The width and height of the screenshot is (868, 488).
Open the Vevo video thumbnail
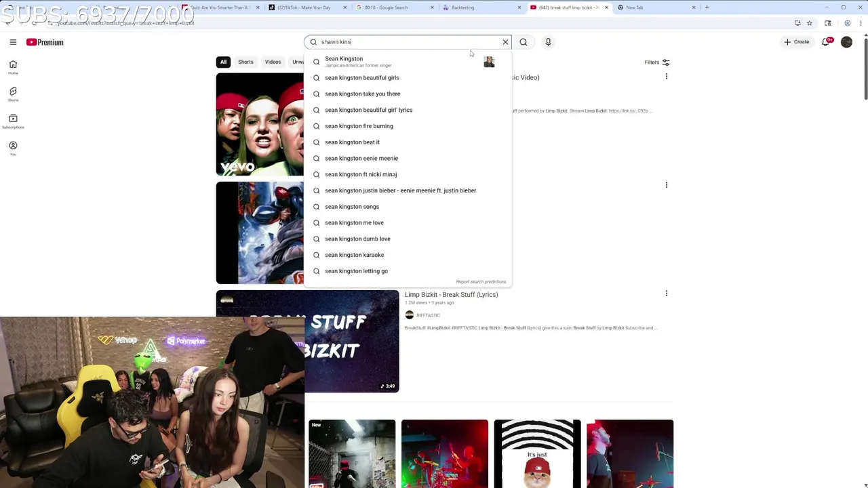click(260, 124)
